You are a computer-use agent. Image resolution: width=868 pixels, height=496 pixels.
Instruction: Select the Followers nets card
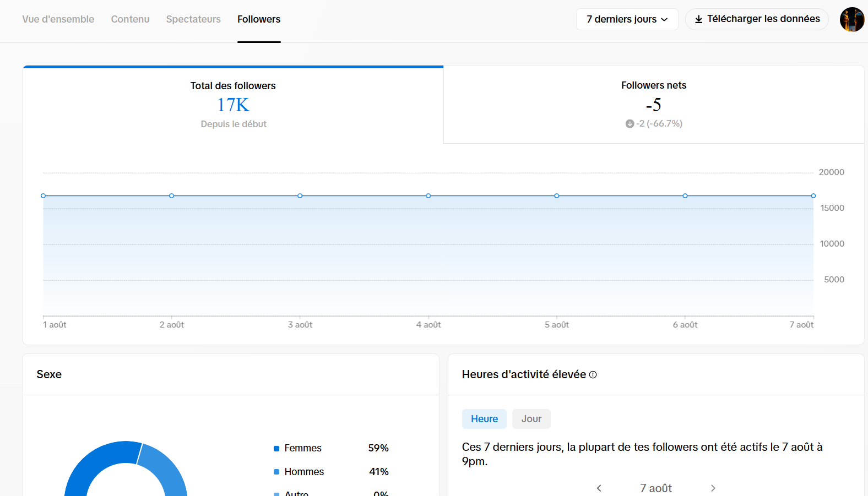coord(654,105)
